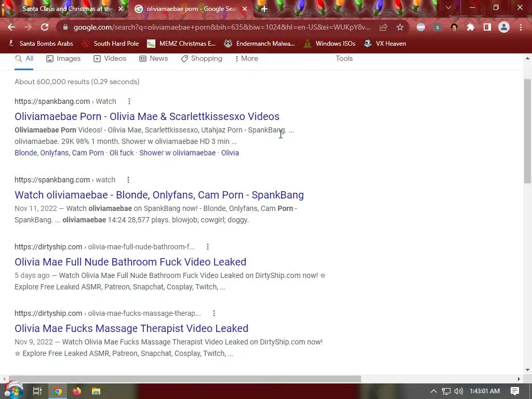This screenshot has height=399, width=532.
Task: Click the horizontal page scrollbar thumb
Action: (184, 379)
